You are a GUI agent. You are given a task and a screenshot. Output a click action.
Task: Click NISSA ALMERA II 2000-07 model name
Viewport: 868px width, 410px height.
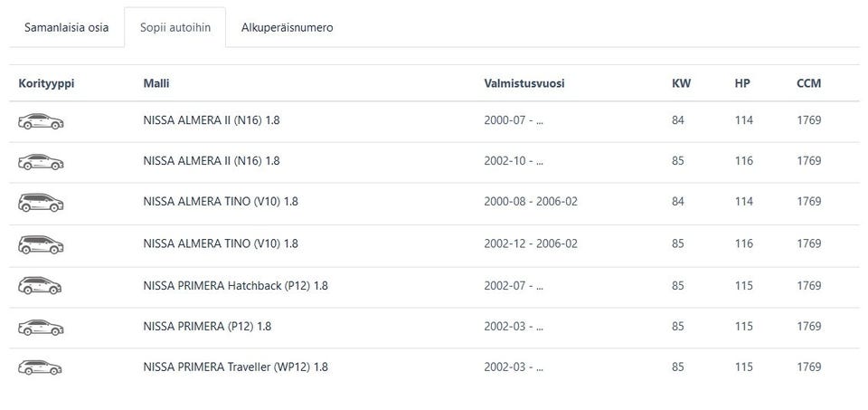point(212,120)
